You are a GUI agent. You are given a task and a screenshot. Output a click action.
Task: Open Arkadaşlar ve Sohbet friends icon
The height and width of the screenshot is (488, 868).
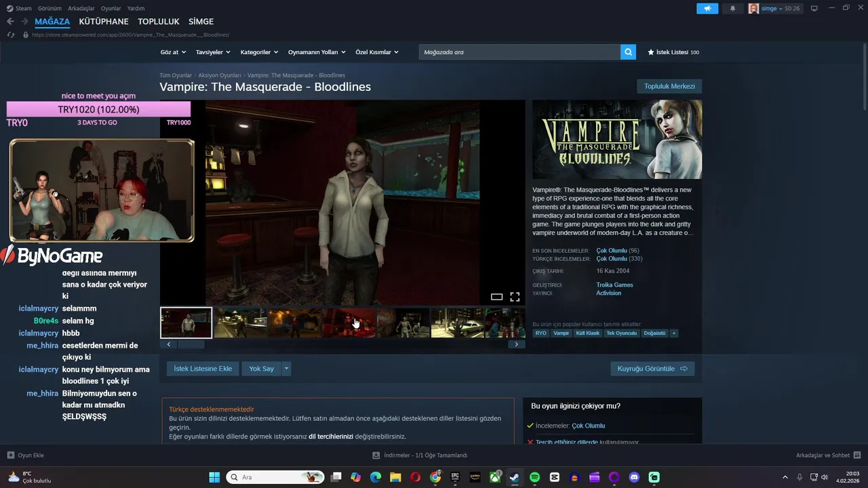coord(856,455)
